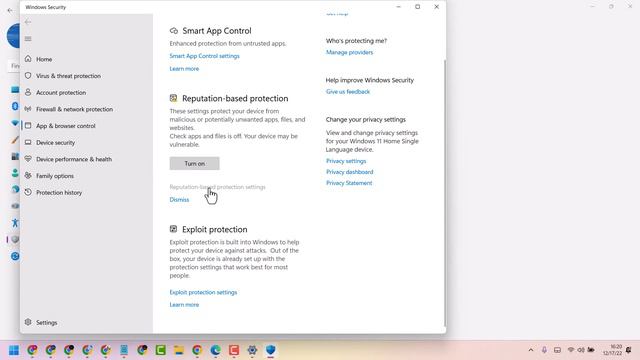Dismiss the reputation-based protection warning
This screenshot has height=360, width=640.
coord(179,200)
